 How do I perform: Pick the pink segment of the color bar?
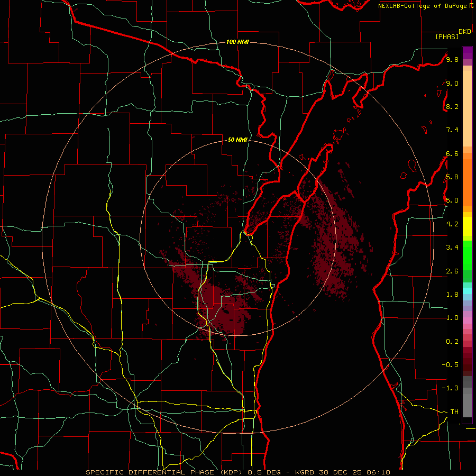click(x=467, y=321)
